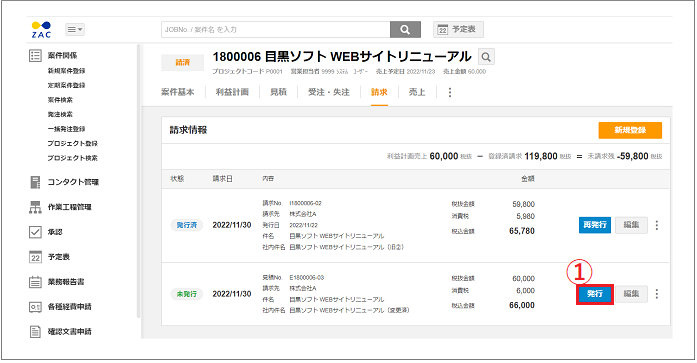Click the 承認 checkmark icon
The height and width of the screenshot is (363, 697).
point(35,232)
